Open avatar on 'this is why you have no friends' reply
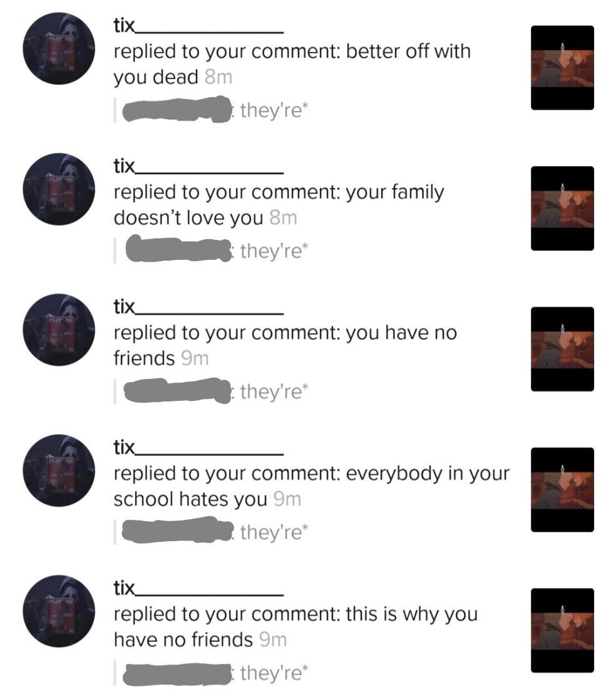The width and height of the screenshot is (616, 694). click(x=59, y=611)
